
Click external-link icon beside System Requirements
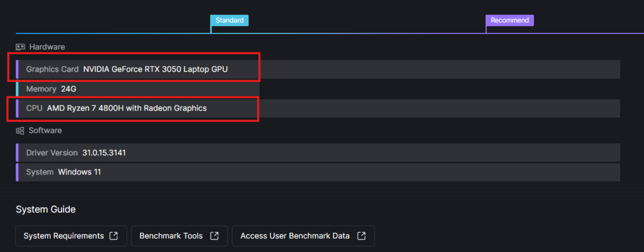[114, 236]
